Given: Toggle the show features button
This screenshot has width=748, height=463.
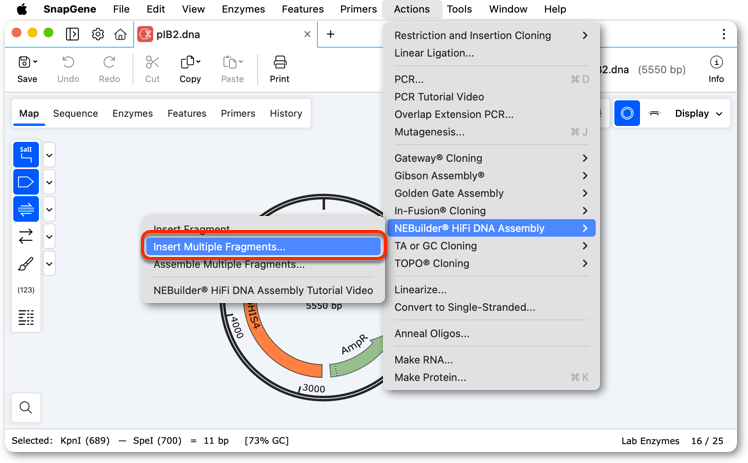Looking at the screenshot, I should (x=26, y=182).
